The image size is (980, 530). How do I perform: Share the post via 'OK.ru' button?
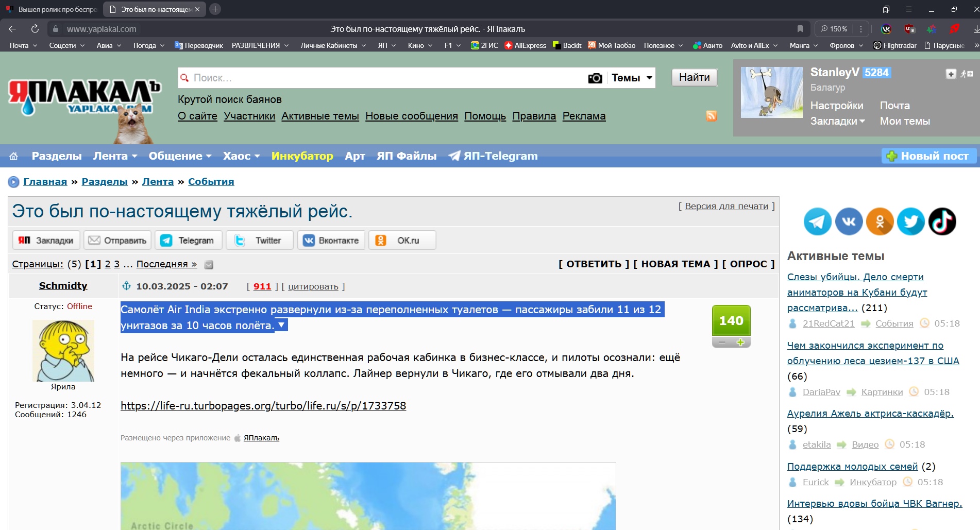(402, 241)
